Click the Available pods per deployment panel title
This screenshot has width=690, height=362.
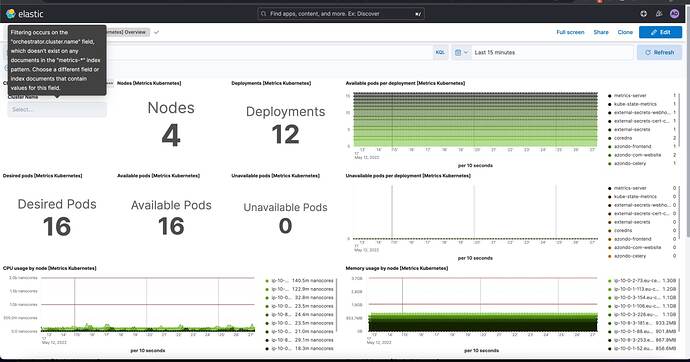(405, 83)
